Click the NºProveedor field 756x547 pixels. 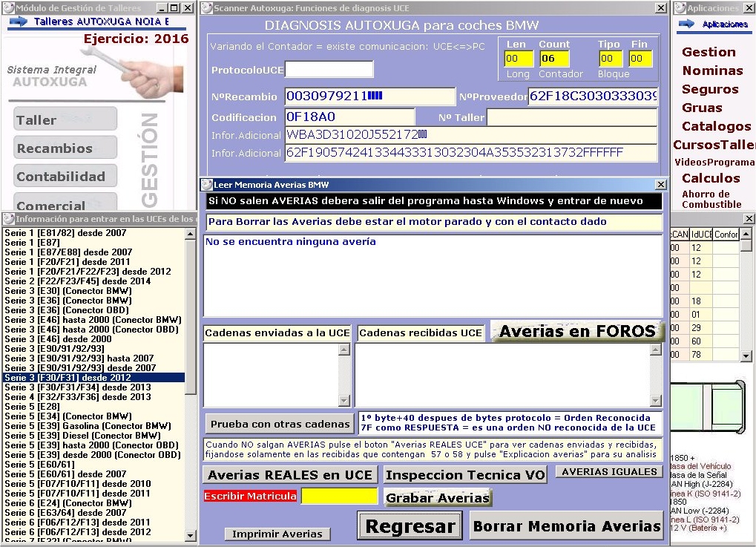point(593,96)
